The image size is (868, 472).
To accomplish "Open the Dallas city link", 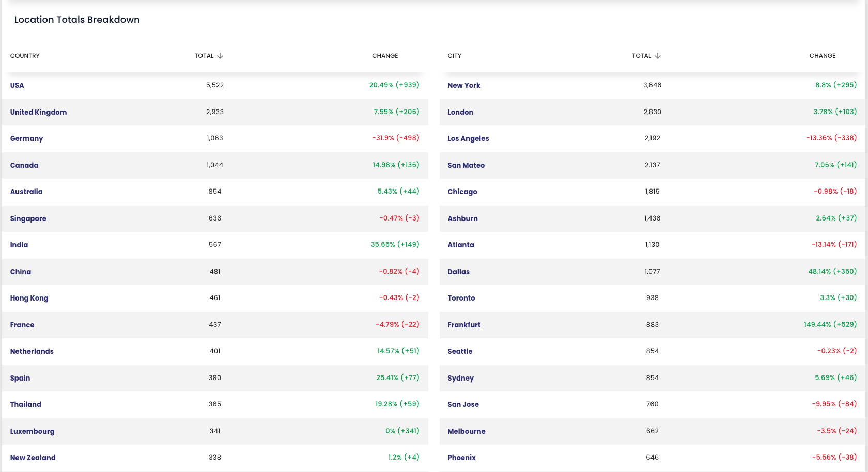I will 458,272.
